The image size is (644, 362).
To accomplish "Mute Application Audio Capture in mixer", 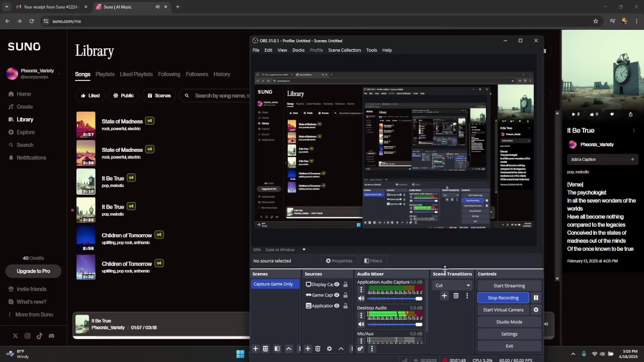I will click(x=361, y=299).
